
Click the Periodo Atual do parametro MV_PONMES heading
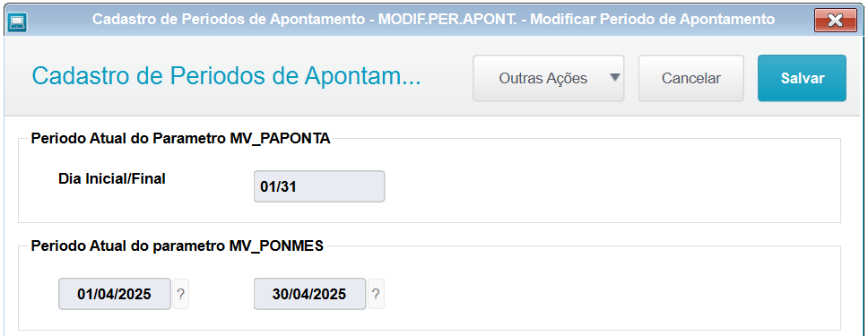tap(178, 246)
